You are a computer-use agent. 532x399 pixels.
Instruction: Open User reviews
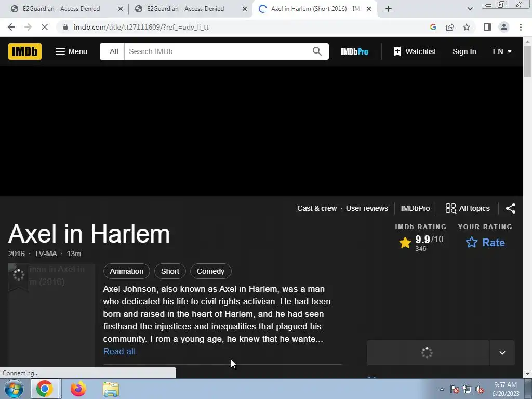pos(367,208)
